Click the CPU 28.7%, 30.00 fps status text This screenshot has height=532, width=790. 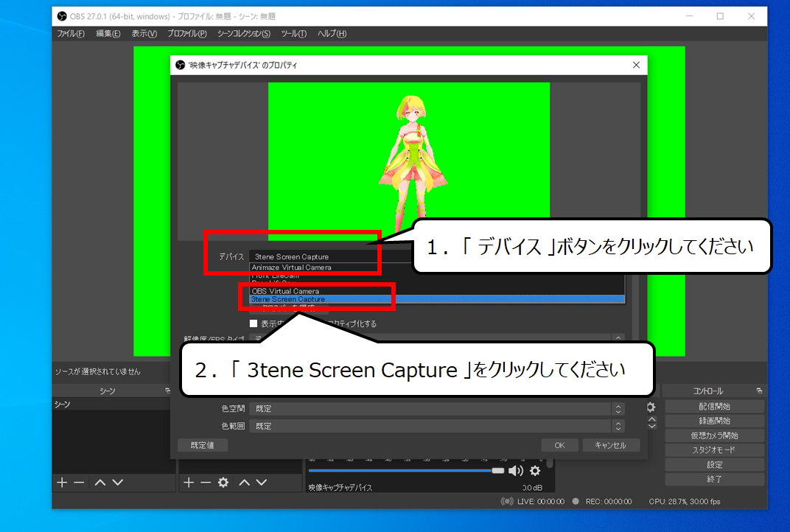[x=684, y=501]
